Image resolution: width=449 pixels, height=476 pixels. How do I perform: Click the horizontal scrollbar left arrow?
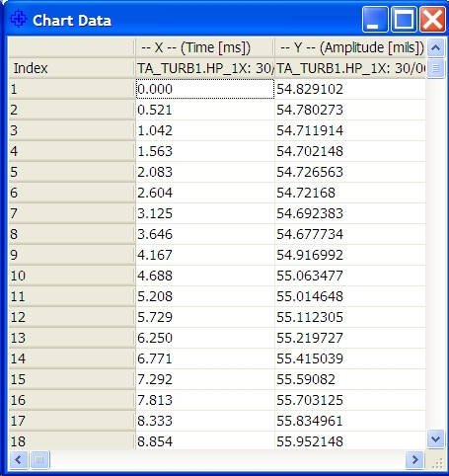point(18,459)
